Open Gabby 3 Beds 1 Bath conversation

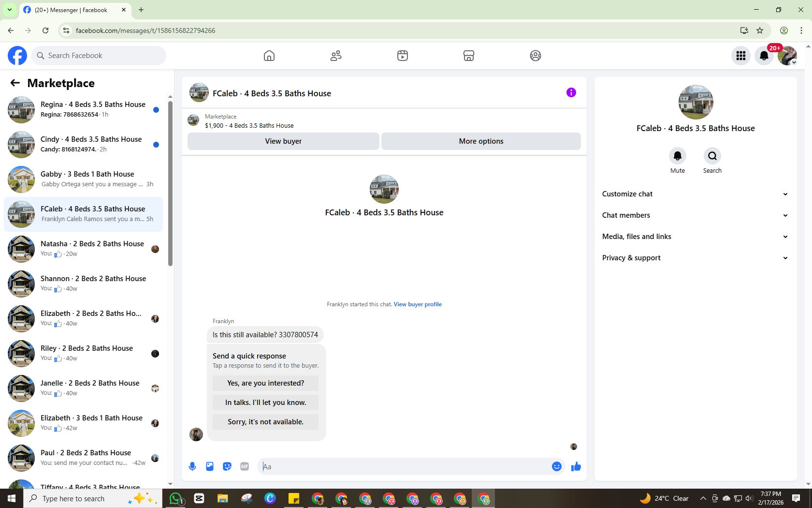[x=84, y=179]
